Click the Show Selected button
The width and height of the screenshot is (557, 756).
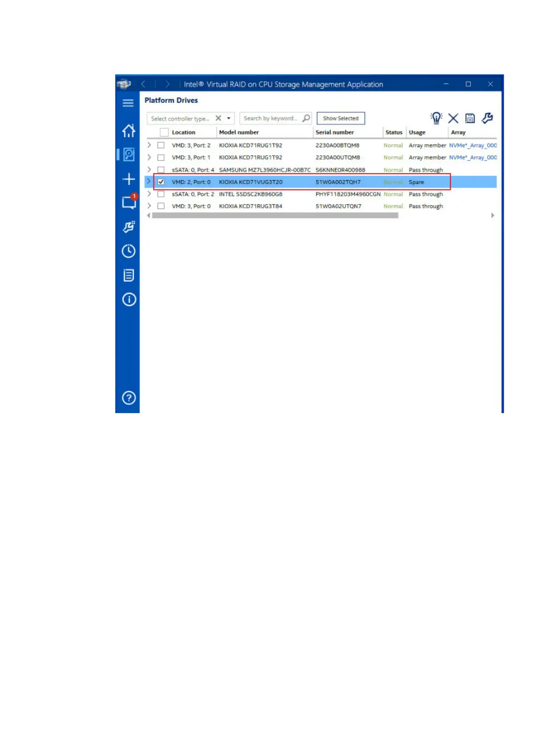(341, 118)
